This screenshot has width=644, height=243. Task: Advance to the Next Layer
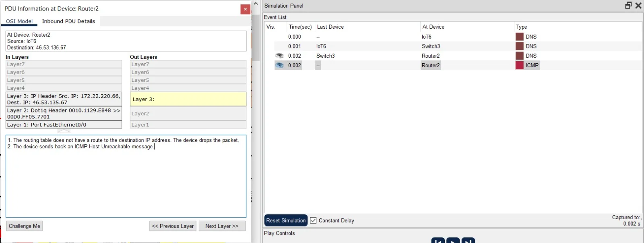pyautogui.click(x=222, y=226)
